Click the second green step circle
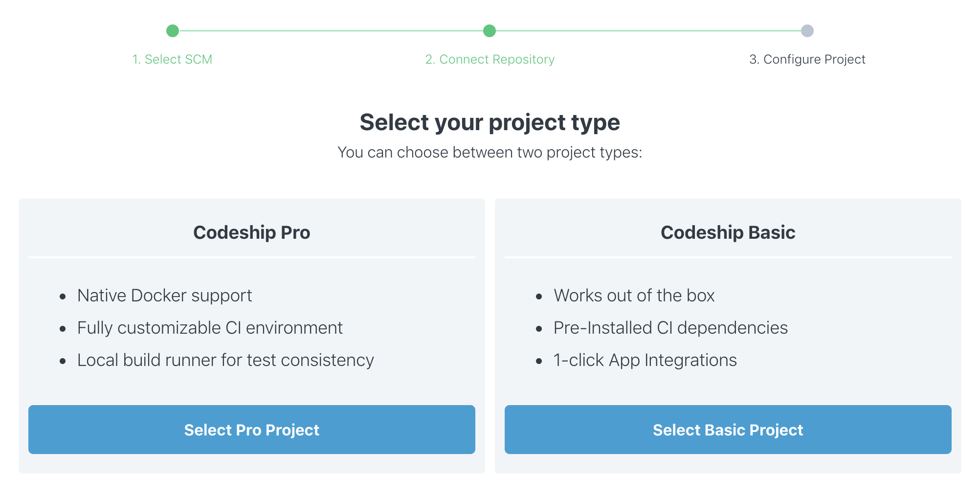Image resolution: width=980 pixels, height=501 pixels. click(x=490, y=31)
